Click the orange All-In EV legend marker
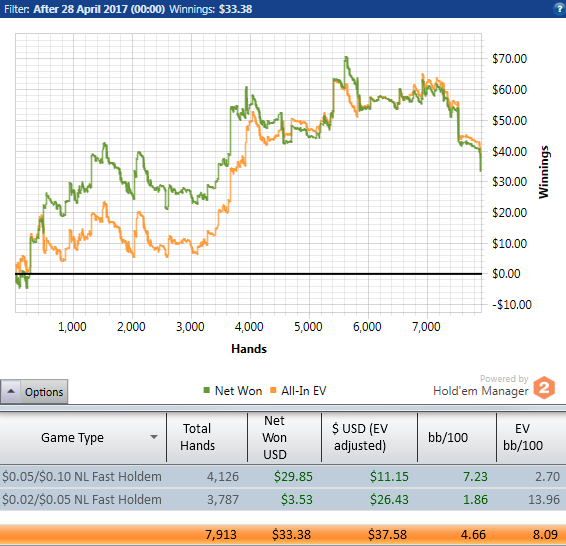Image resolution: width=566 pixels, height=546 pixels. coord(273,390)
